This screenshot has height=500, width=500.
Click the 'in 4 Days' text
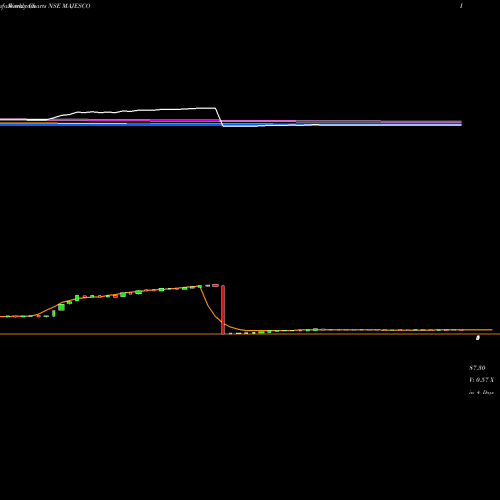pos(481,393)
